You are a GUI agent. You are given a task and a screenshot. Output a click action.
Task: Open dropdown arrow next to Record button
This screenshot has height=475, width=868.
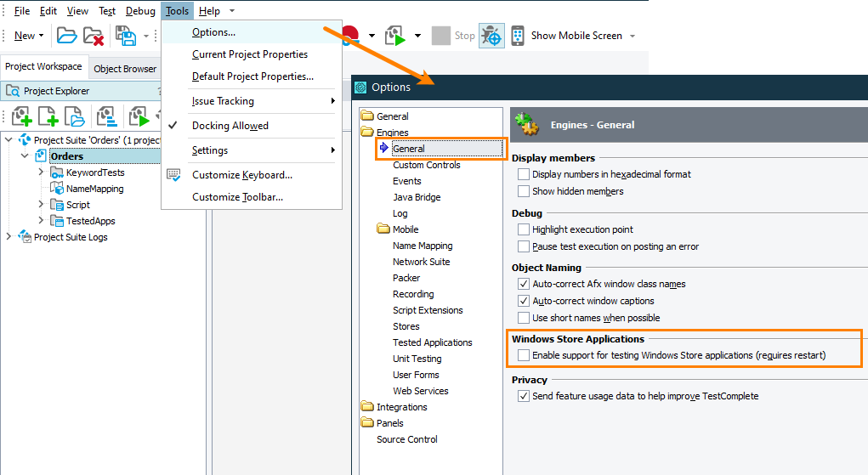(372, 36)
